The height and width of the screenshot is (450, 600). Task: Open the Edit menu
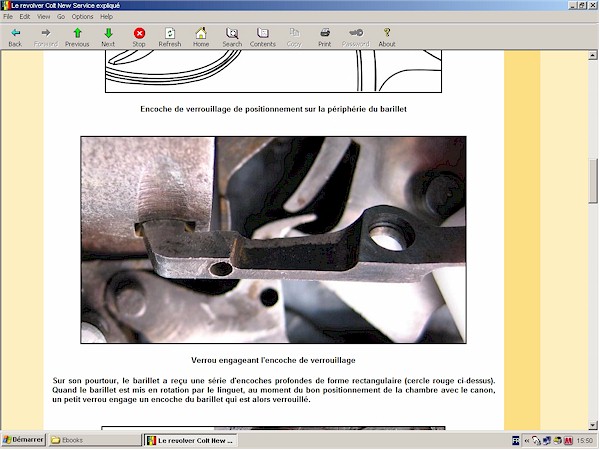coord(25,17)
